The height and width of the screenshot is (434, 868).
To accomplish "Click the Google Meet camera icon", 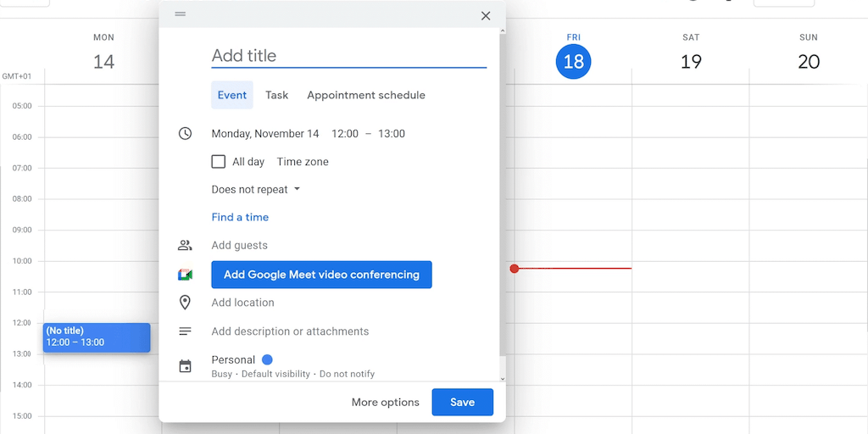I will click(x=185, y=275).
